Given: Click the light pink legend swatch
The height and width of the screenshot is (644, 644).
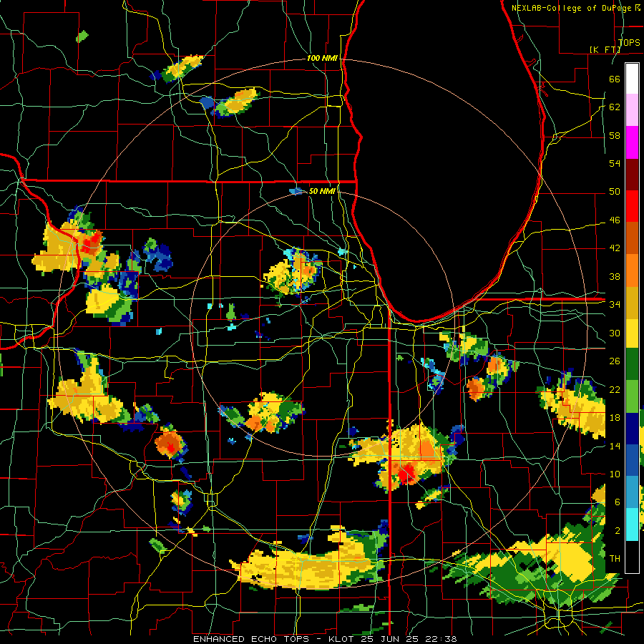Looking at the screenshot, I should tap(632, 110).
